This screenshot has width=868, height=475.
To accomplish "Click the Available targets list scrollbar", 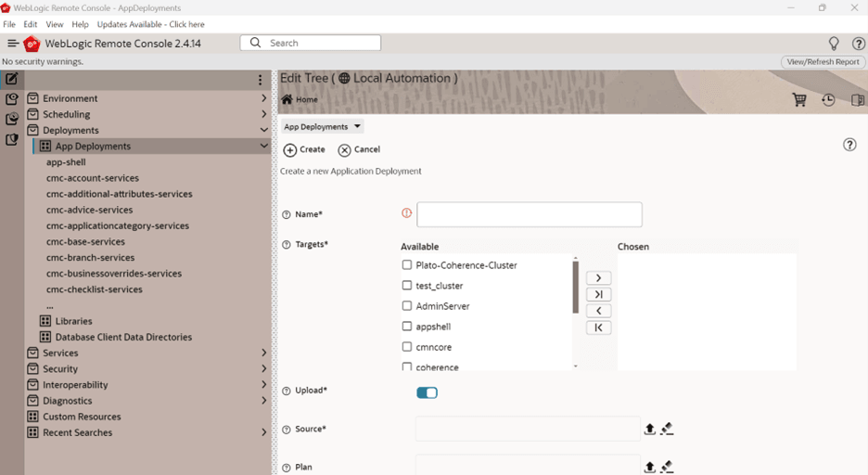I will coord(576,288).
